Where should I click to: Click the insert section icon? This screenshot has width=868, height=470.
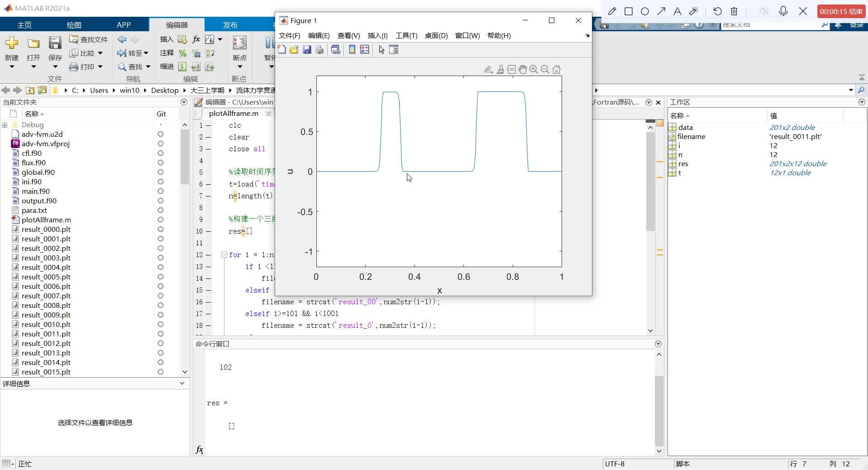click(x=182, y=39)
